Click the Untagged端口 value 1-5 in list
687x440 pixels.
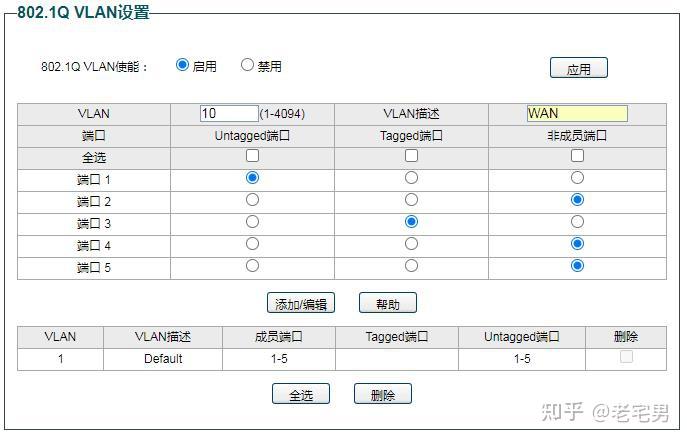522,359
